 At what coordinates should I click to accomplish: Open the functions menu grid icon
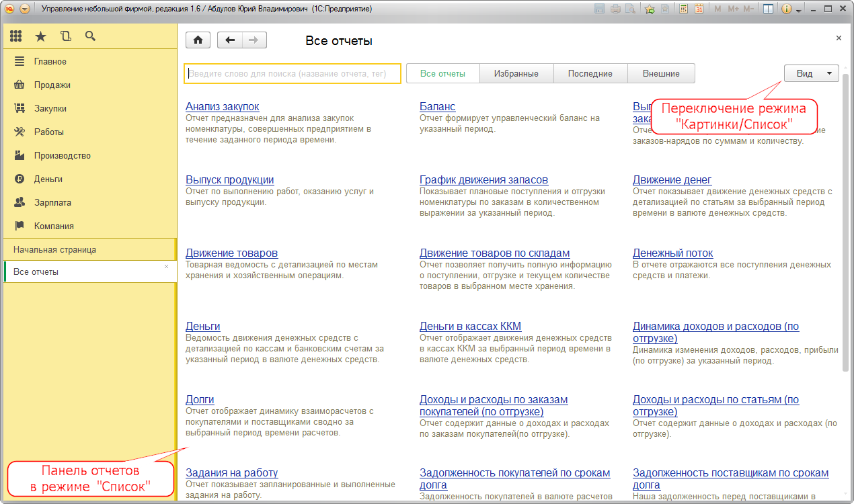tap(15, 36)
